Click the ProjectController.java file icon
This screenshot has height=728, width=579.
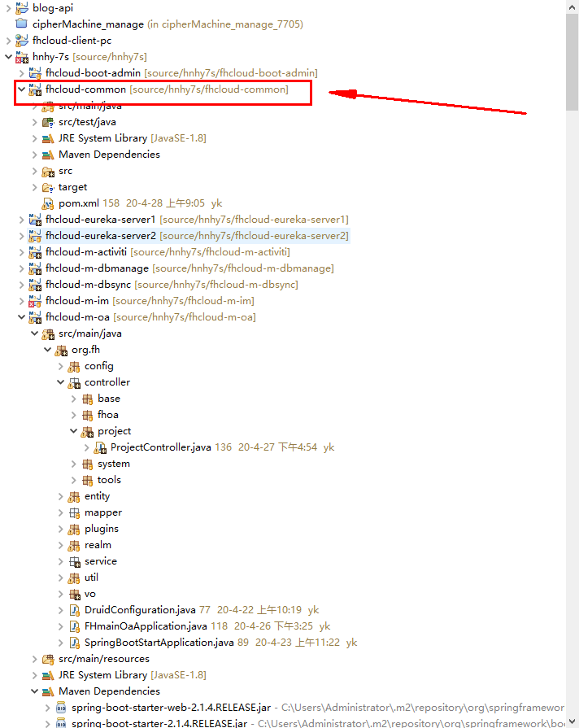click(100, 447)
